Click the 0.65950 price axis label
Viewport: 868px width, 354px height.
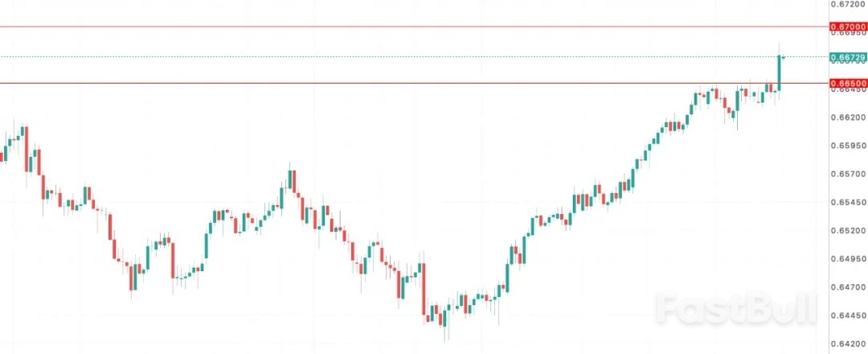coord(850,146)
